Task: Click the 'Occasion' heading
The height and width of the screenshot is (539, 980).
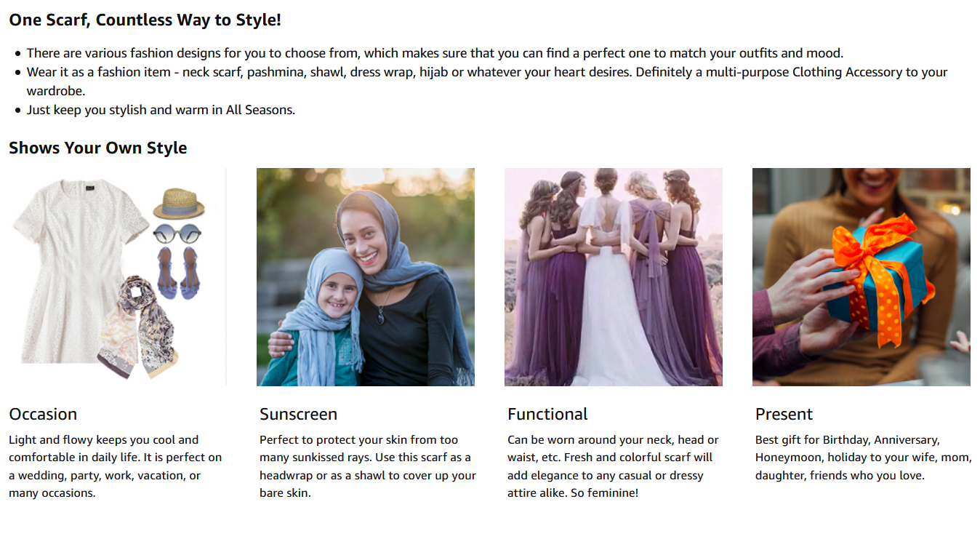Action: (43, 414)
